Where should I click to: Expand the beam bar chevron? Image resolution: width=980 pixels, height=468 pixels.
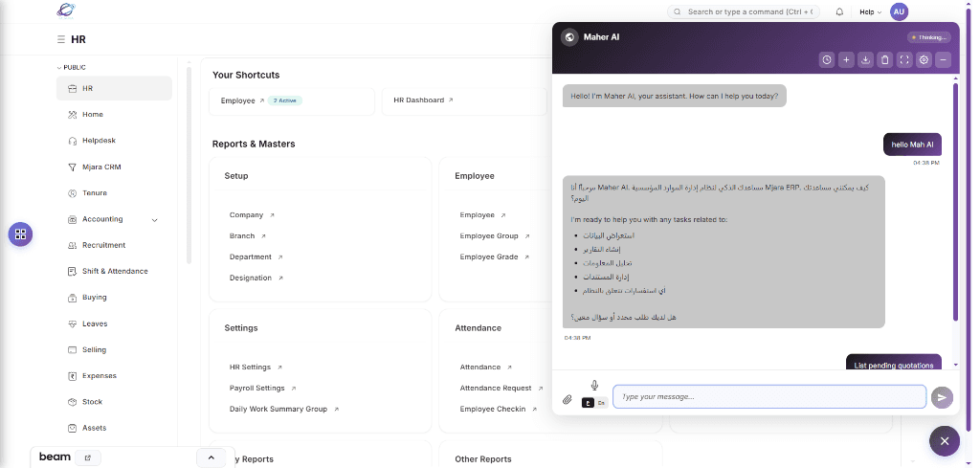tap(212, 457)
